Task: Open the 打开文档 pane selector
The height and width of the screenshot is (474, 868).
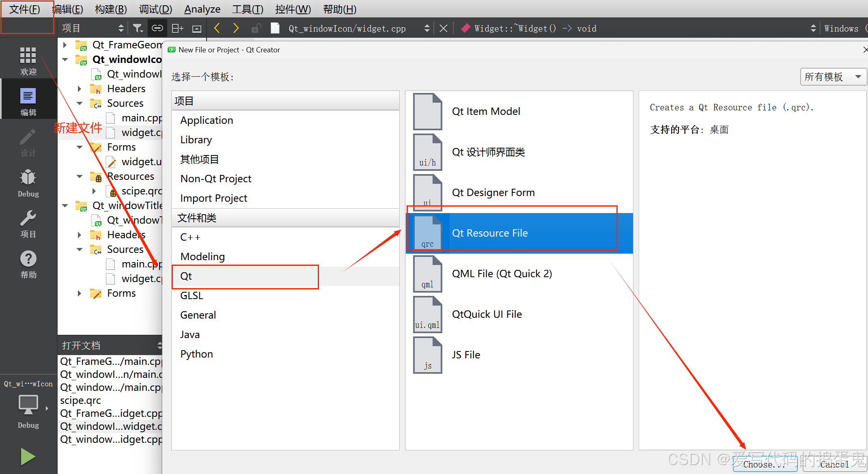Action: pos(110,345)
